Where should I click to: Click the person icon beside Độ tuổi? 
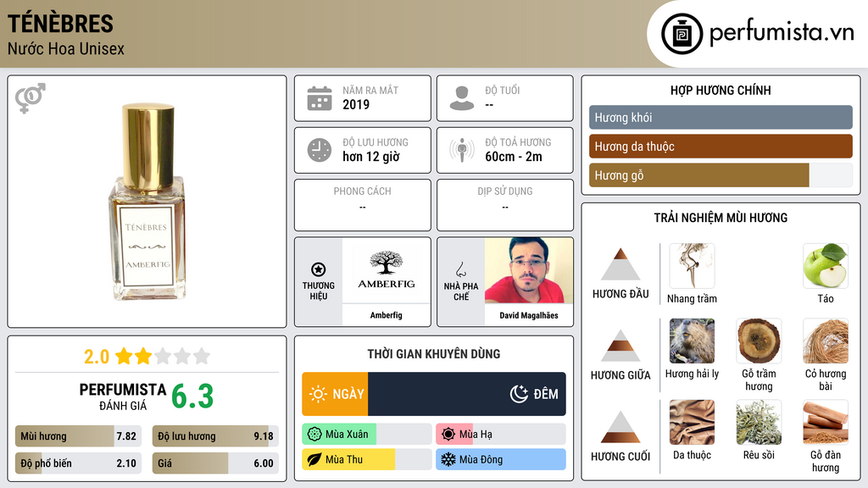462,98
